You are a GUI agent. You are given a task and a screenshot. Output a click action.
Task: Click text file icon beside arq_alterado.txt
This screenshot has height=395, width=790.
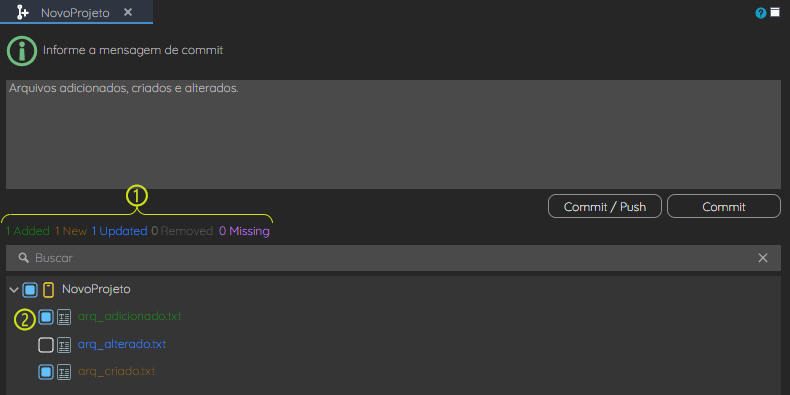coord(63,345)
